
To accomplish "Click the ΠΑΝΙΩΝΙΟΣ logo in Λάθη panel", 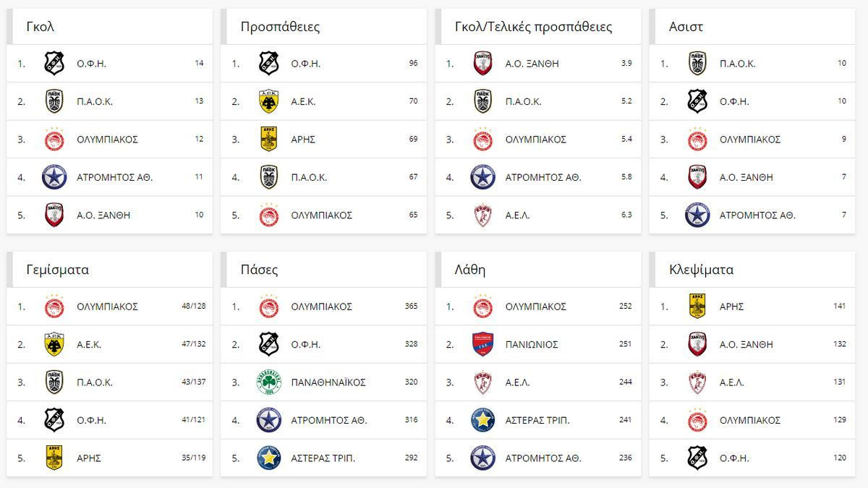I will pos(482,345).
